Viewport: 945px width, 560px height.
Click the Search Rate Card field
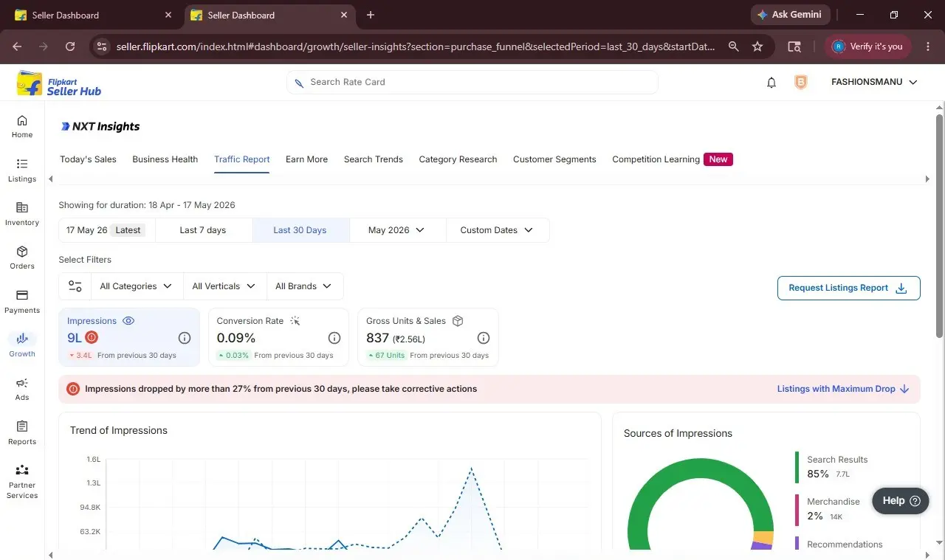pos(472,82)
